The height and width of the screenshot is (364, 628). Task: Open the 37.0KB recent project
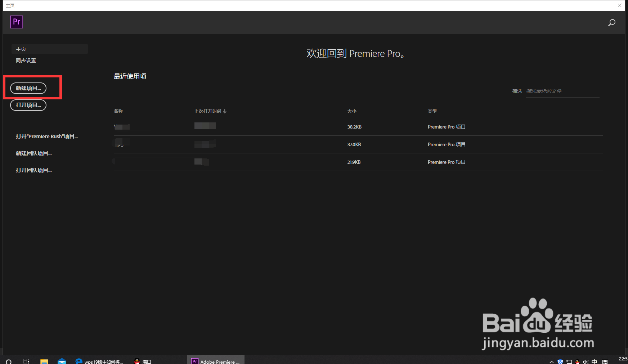pos(358,144)
